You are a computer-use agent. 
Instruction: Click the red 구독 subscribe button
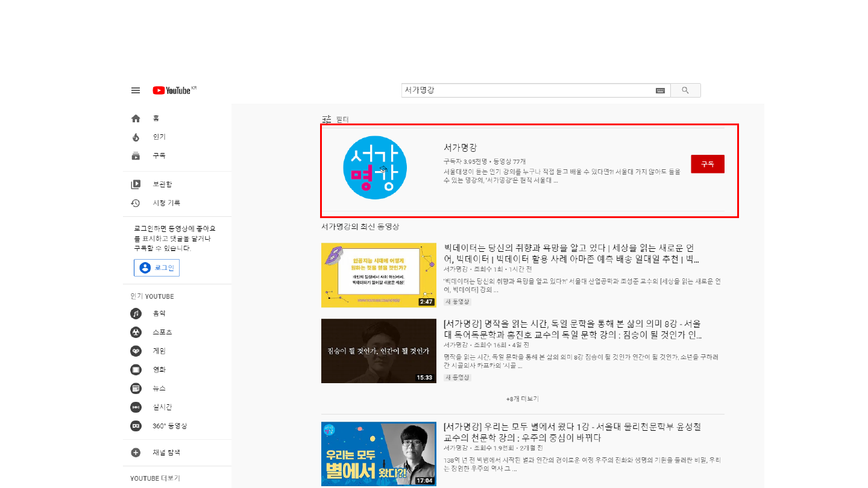click(707, 164)
